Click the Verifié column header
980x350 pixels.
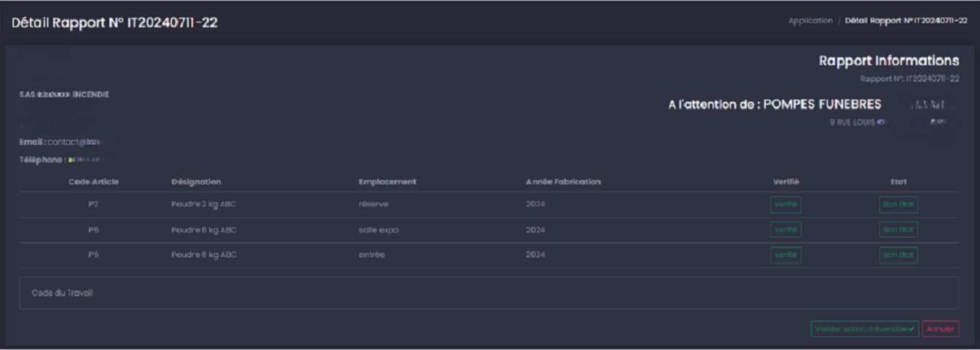pyautogui.click(x=785, y=182)
